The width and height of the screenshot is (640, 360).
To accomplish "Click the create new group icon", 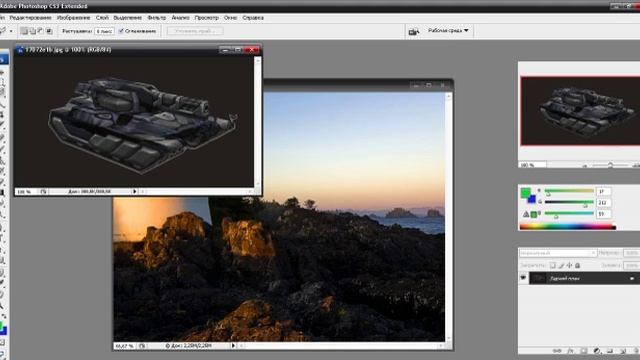I will point(610,351).
